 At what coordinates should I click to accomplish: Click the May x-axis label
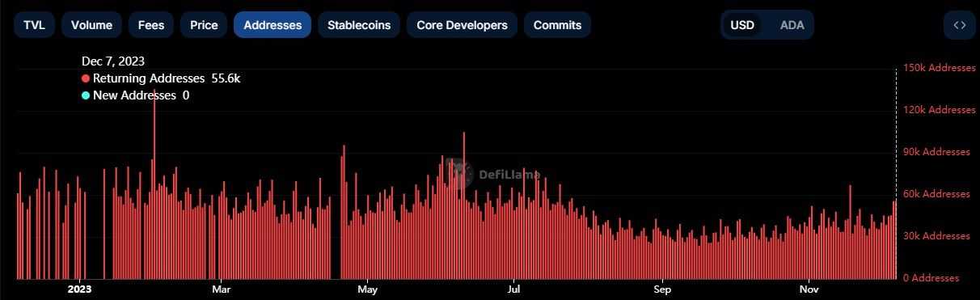click(367, 289)
